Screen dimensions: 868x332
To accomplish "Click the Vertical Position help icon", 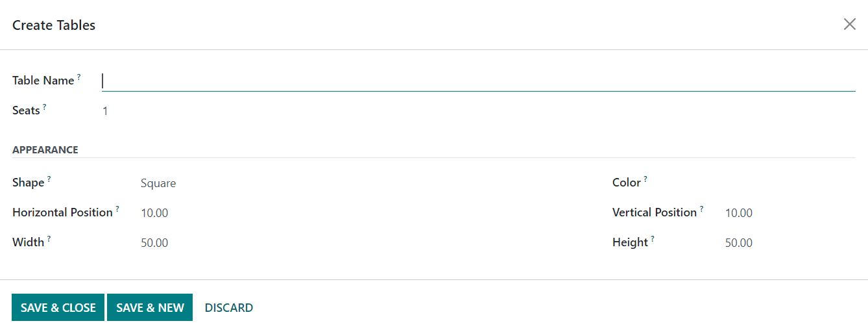I will click(701, 209).
